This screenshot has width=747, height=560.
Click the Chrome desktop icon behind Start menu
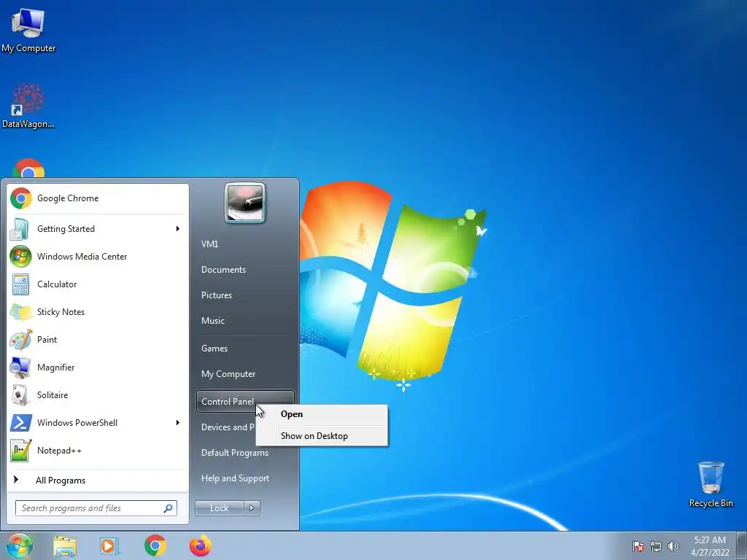[28, 168]
